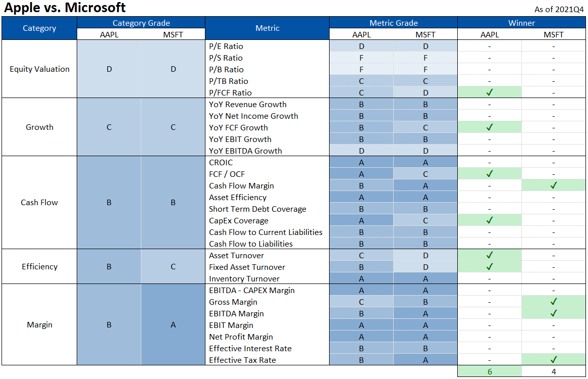Select the Metric Grade header
This screenshot has height=379, width=588.
tap(393, 23)
